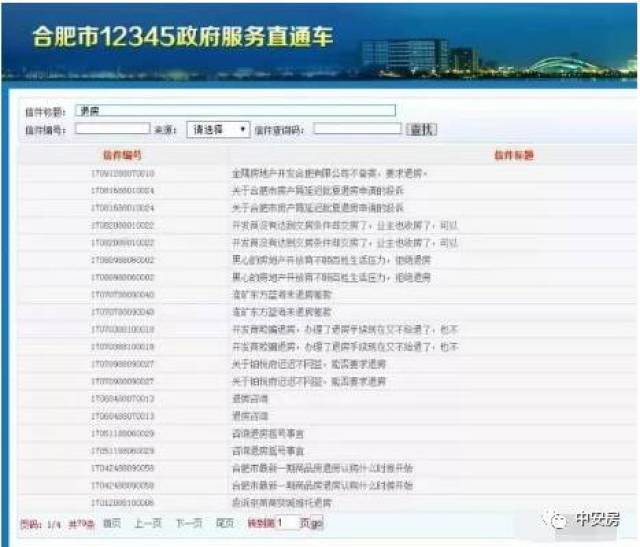
Task: Go to first page via 首页
Action: coord(112,523)
